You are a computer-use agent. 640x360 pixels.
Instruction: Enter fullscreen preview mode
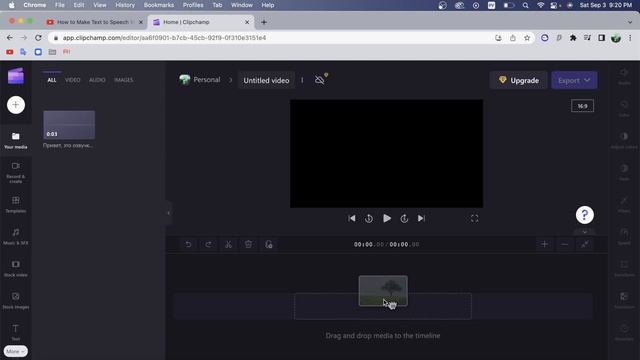tap(474, 218)
